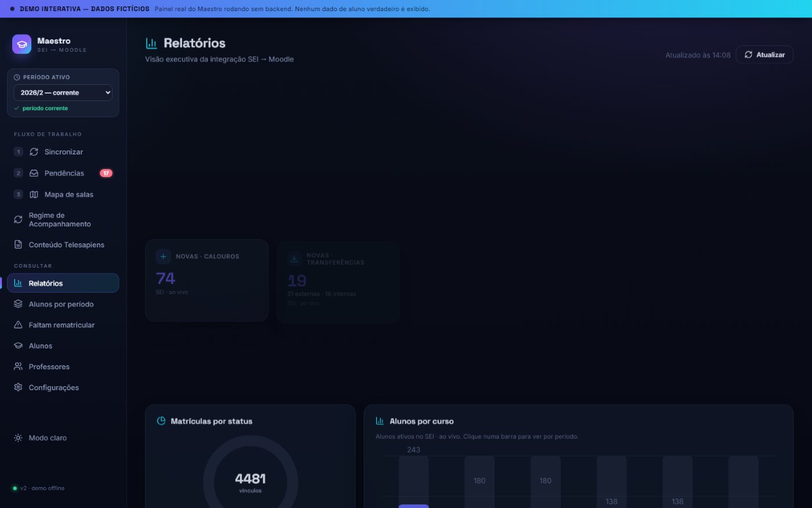Click the download icon on Novas Transferências card
The width and height of the screenshot is (812, 508).
pos(294,259)
